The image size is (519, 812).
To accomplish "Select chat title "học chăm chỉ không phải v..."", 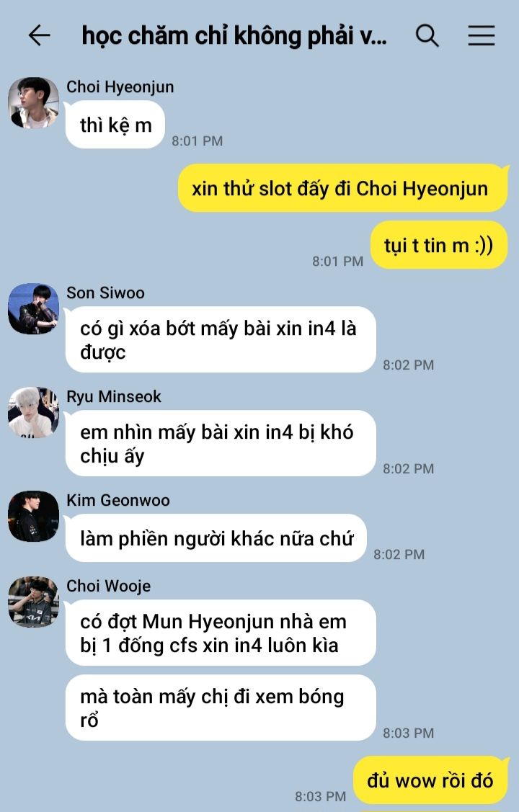I will coord(234,36).
